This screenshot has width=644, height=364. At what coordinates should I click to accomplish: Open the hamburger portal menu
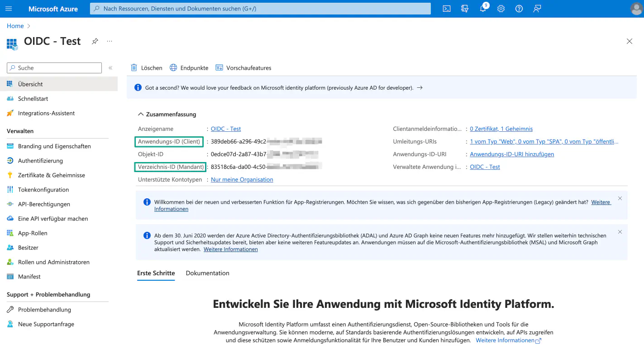point(9,9)
